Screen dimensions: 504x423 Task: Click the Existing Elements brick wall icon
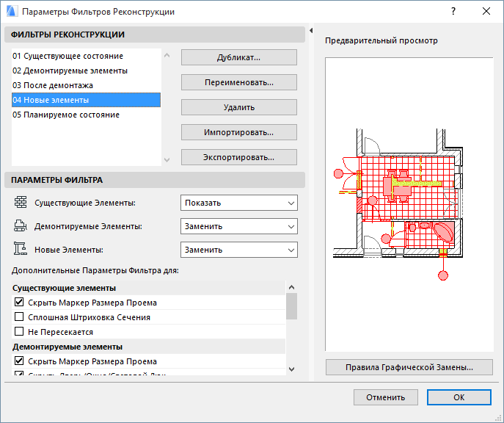21,203
